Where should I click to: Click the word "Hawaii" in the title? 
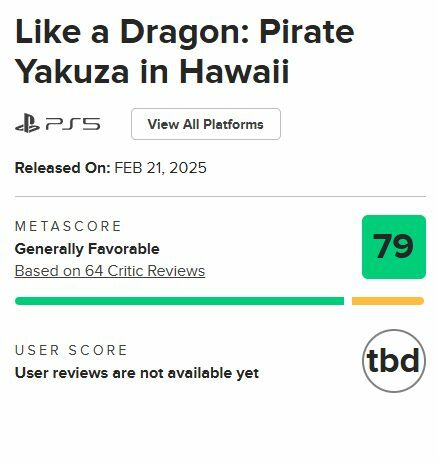(x=234, y=71)
